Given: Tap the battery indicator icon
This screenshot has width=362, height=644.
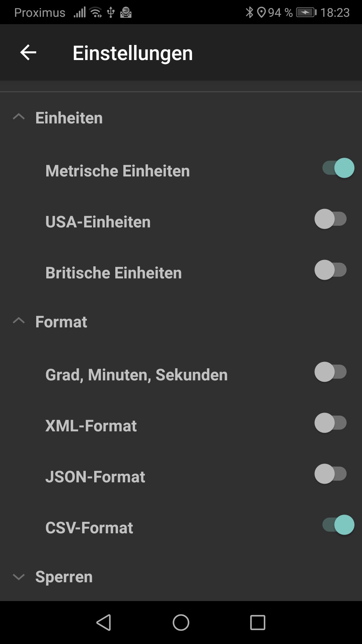Looking at the screenshot, I should [306, 12].
